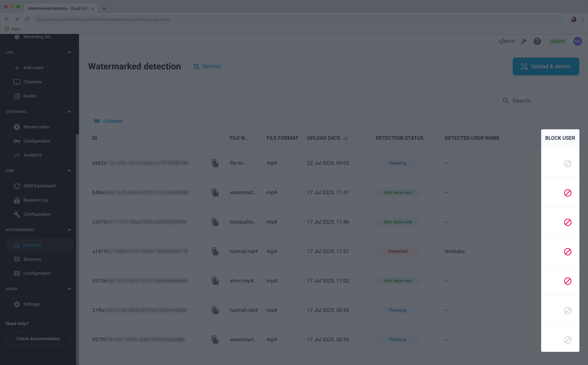Click the Detected status badge
The width and height of the screenshot is (588, 365).
coord(398,251)
